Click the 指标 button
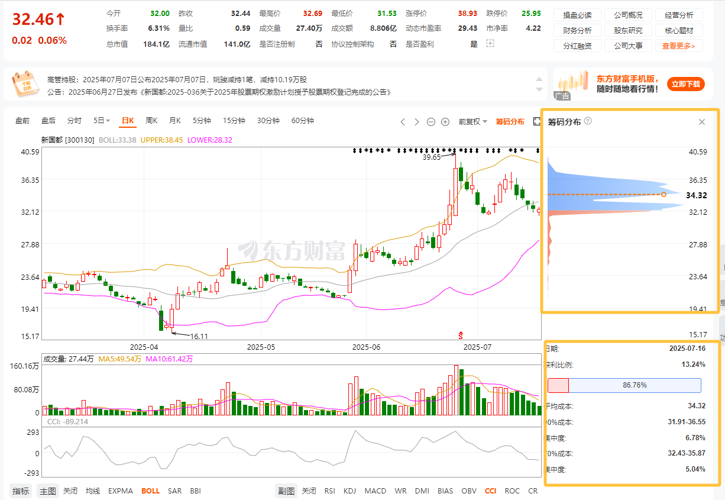The height and width of the screenshot is (500, 725). (x=21, y=491)
